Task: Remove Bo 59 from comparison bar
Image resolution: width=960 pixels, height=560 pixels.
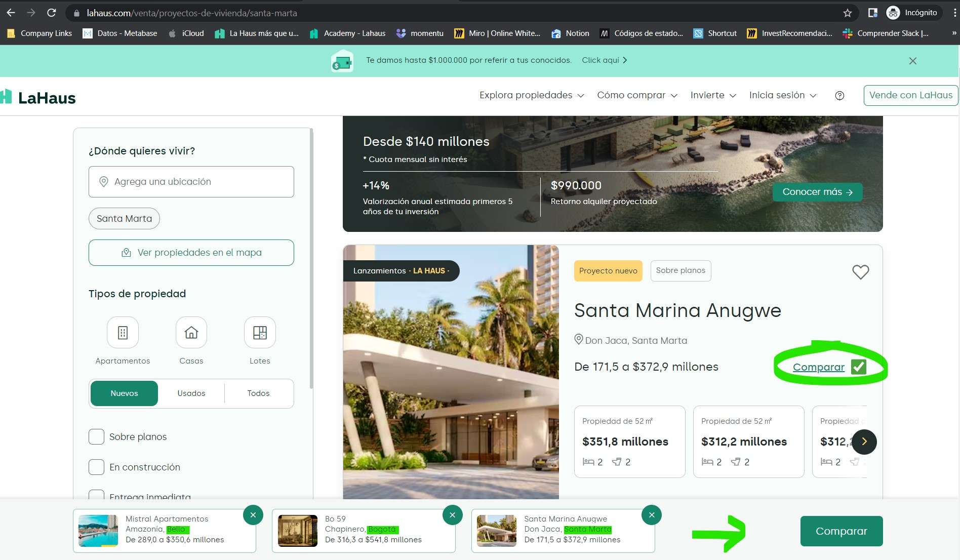Action: [452, 515]
